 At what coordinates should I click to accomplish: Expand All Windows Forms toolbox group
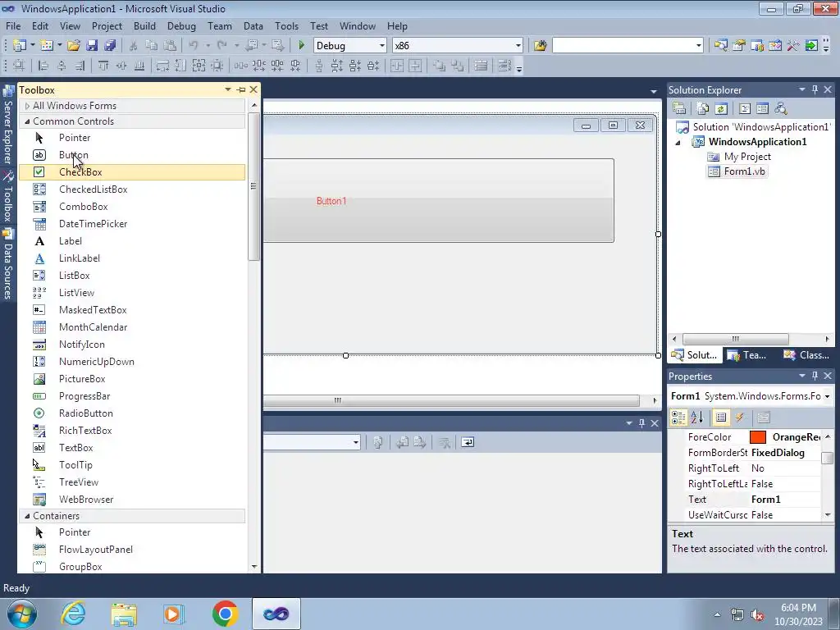click(x=27, y=106)
